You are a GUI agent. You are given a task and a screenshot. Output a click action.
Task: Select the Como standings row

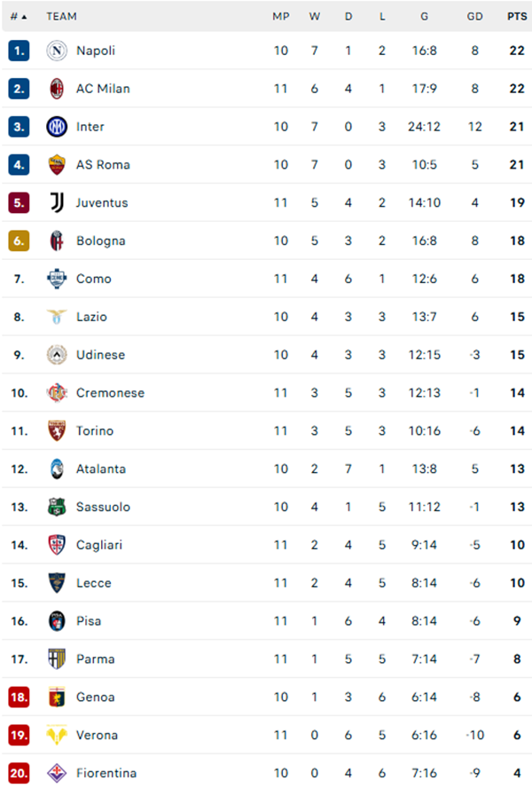click(x=266, y=279)
